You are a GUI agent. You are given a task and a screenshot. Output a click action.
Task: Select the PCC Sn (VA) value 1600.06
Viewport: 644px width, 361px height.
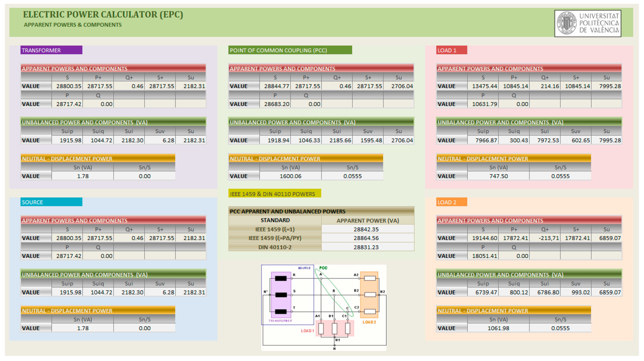coord(290,176)
